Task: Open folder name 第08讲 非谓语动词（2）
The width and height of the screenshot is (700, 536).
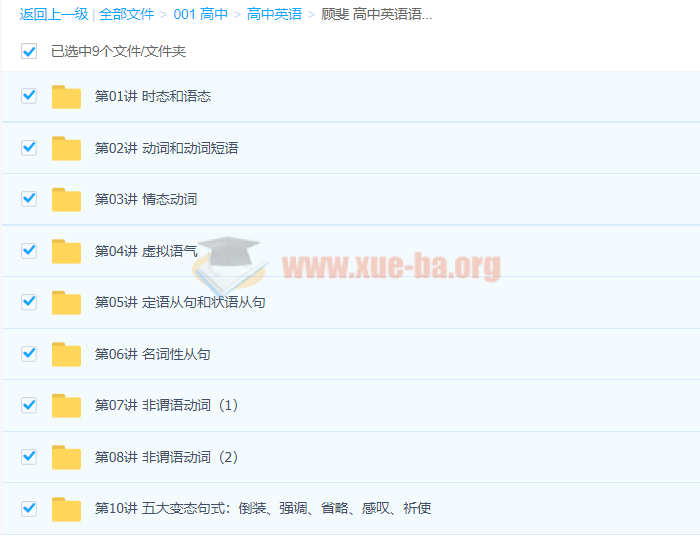Action: pyautogui.click(x=167, y=458)
